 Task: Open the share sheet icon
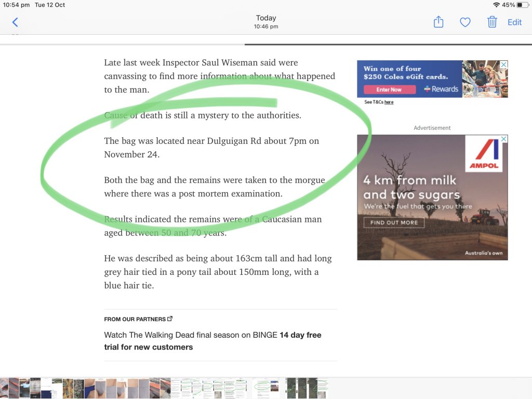click(x=438, y=22)
